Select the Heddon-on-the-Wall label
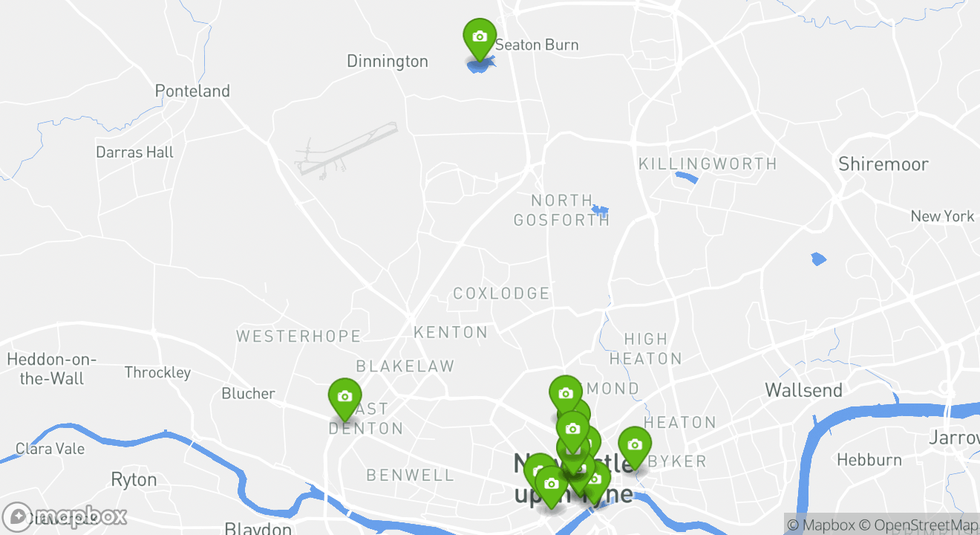The image size is (980, 535). (x=52, y=369)
